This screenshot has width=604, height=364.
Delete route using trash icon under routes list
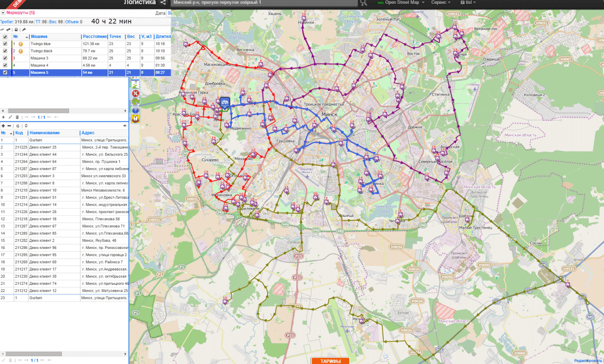pyautogui.click(x=17, y=117)
